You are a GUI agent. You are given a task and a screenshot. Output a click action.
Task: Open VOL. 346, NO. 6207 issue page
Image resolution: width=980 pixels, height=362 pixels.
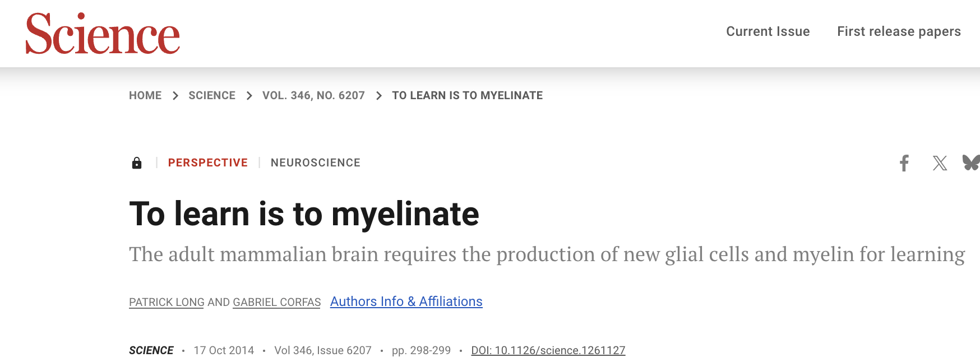(313, 95)
